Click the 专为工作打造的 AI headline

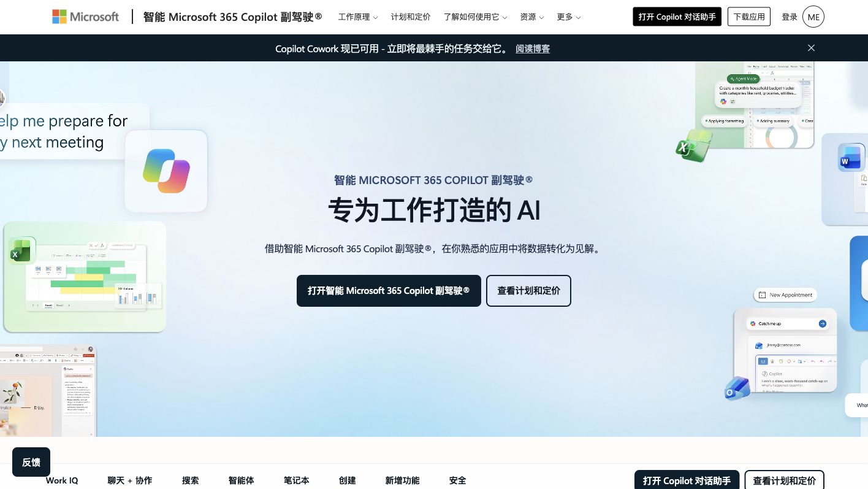434,210
